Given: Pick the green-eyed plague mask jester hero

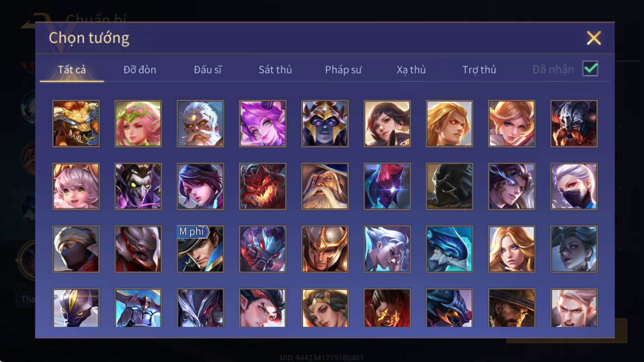Looking at the screenshot, I should pos(138,186).
